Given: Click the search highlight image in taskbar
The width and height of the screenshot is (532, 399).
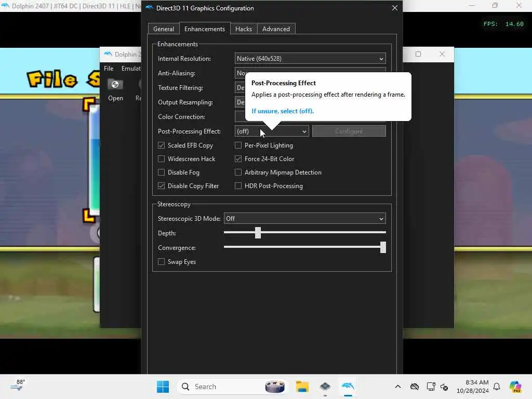Looking at the screenshot, I should tap(274, 387).
